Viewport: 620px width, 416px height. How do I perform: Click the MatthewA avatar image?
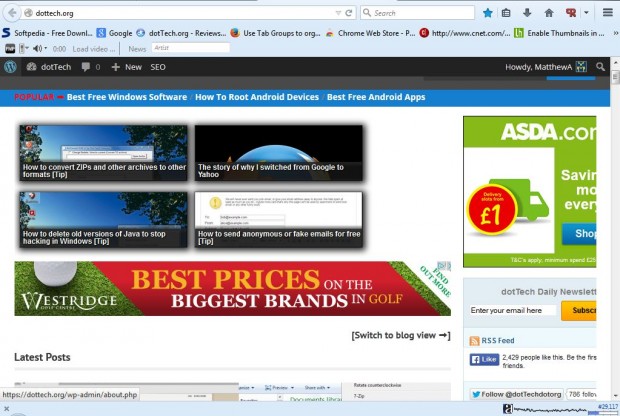(x=581, y=67)
